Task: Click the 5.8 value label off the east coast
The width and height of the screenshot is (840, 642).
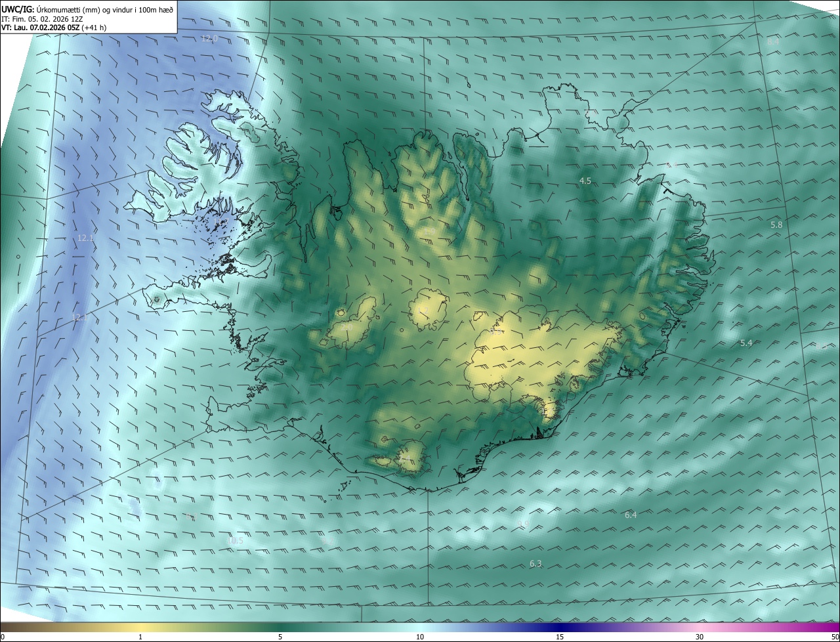Action: (776, 225)
